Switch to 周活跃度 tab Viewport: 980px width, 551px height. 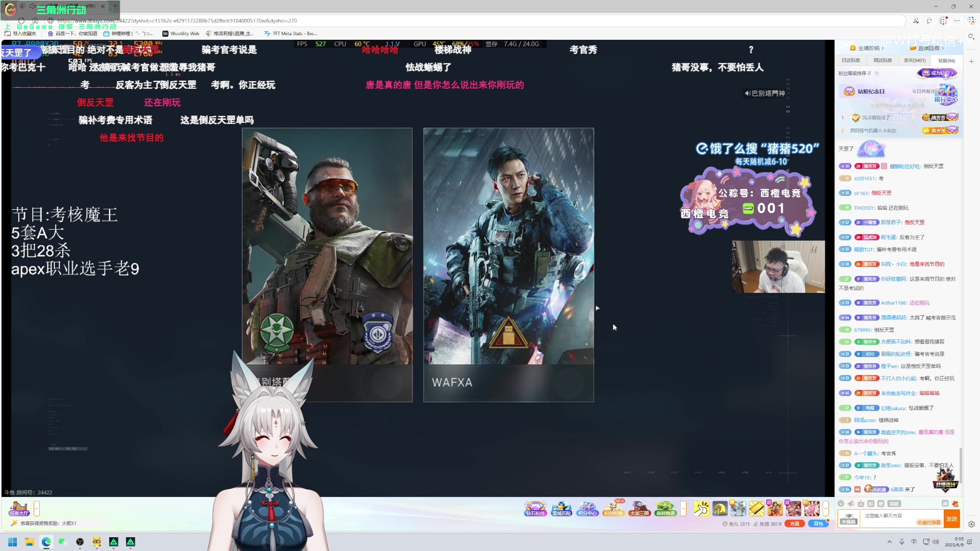883,60
